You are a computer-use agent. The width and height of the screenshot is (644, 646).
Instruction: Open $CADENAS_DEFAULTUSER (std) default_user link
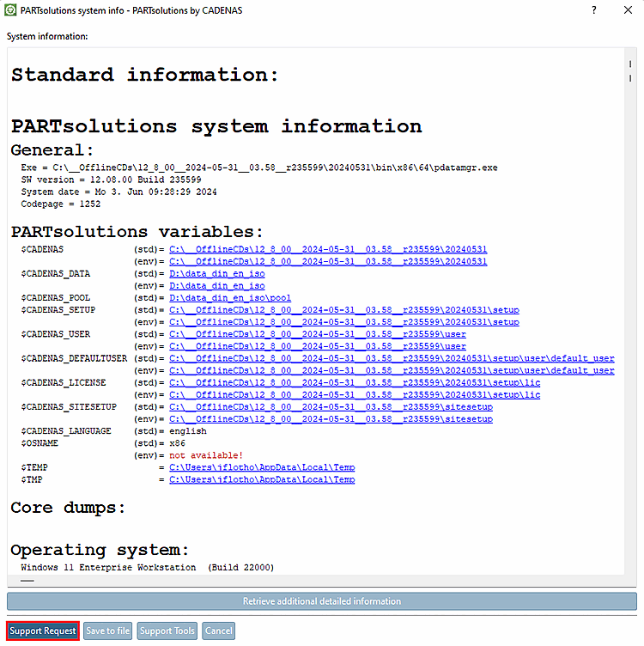pyautogui.click(x=392, y=358)
